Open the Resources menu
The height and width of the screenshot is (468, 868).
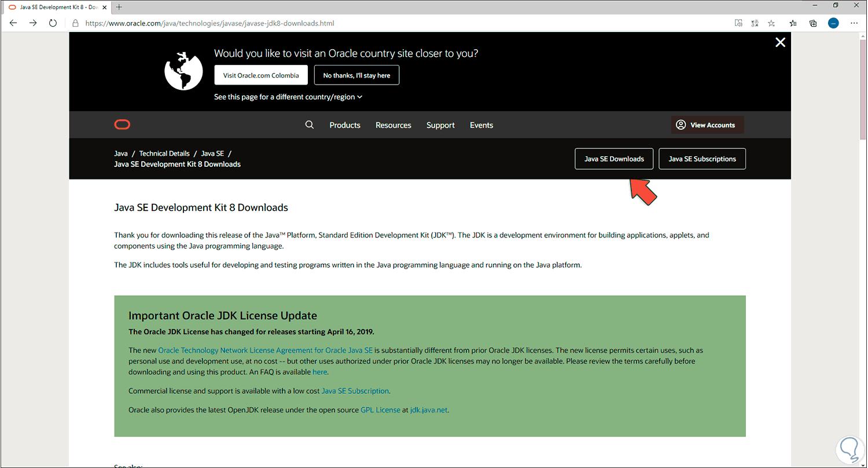(x=393, y=125)
